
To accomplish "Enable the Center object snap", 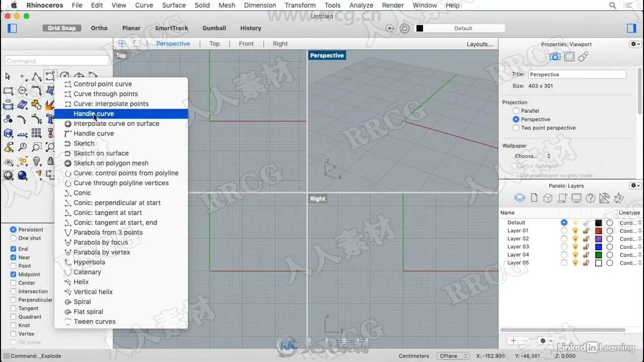I will [x=13, y=283].
